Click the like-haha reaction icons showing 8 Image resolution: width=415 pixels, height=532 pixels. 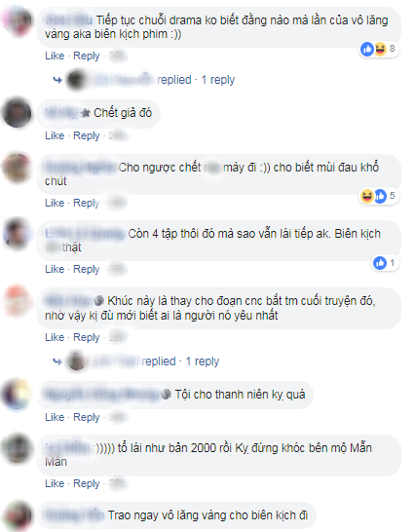pos(374,49)
